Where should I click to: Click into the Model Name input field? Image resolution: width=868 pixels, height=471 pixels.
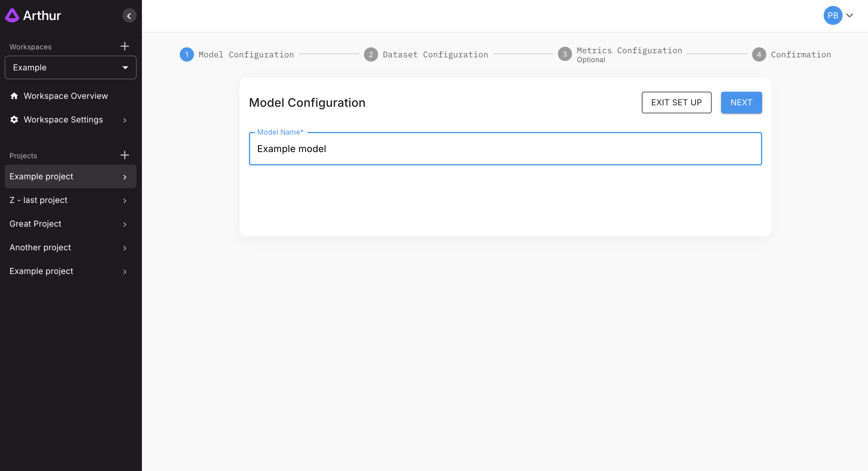click(x=505, y=149)
